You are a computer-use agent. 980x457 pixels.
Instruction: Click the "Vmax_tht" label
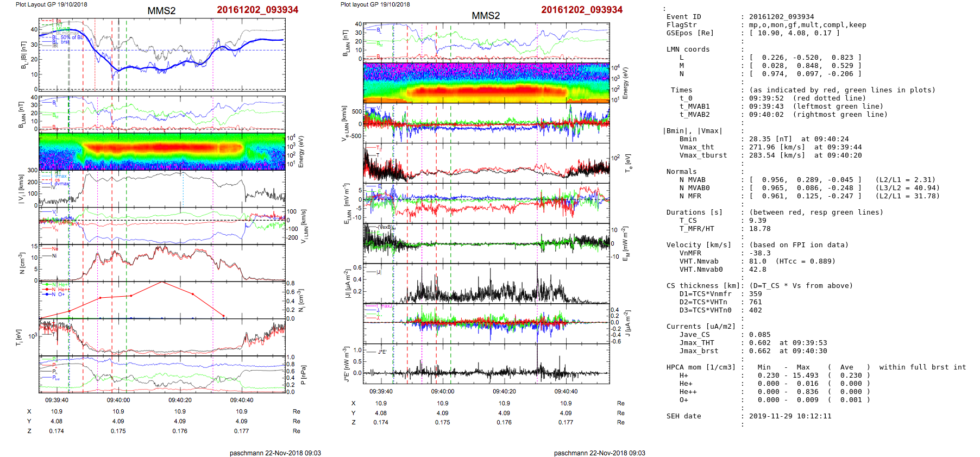[697, 147]
